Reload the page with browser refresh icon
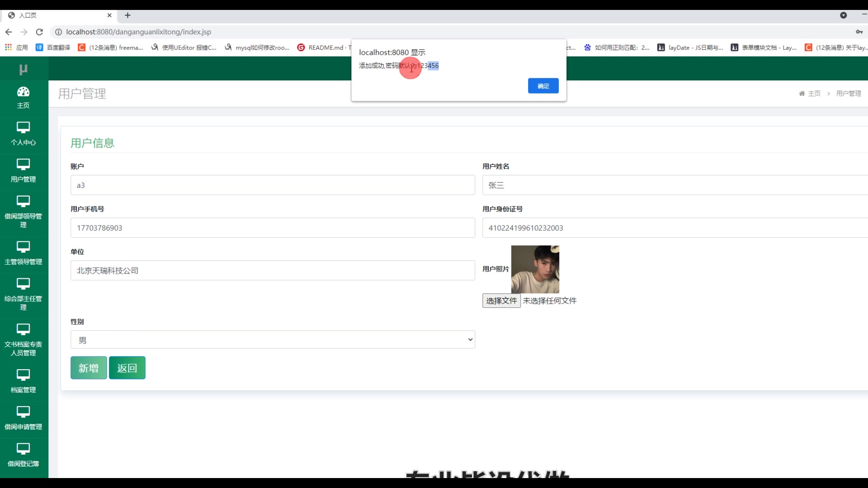Viewport: 868px width, 488px height. 39,32
